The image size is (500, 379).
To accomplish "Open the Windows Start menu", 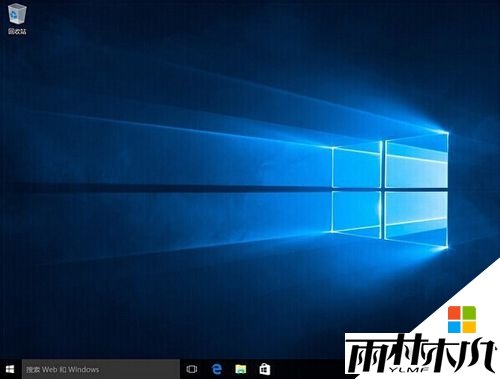I will tap(10, 369).
